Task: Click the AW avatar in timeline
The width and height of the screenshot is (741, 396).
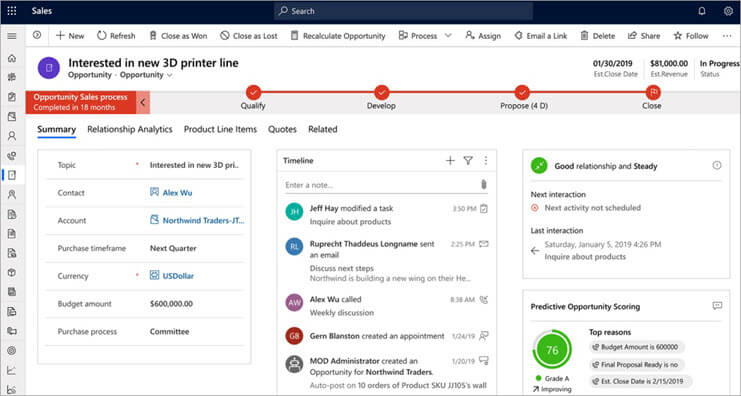Action: (x=294, y=302)
